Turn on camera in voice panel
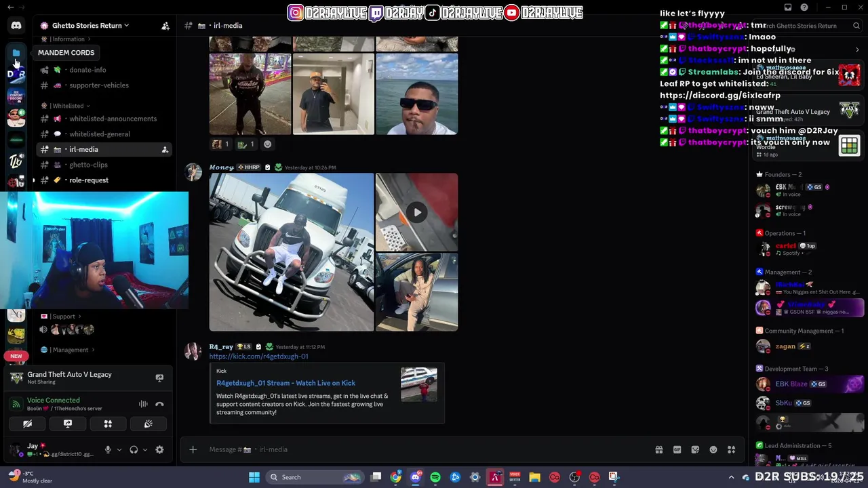 (27, 424)
